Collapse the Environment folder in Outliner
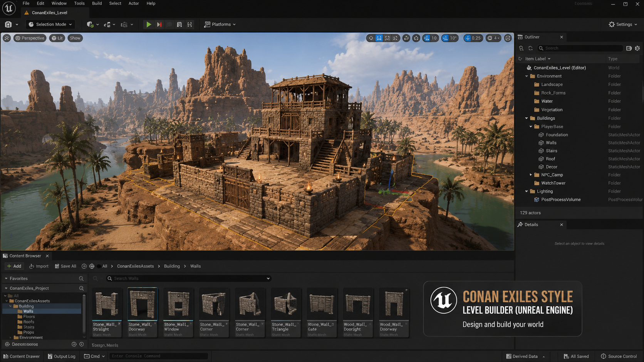 coord(527,76)
